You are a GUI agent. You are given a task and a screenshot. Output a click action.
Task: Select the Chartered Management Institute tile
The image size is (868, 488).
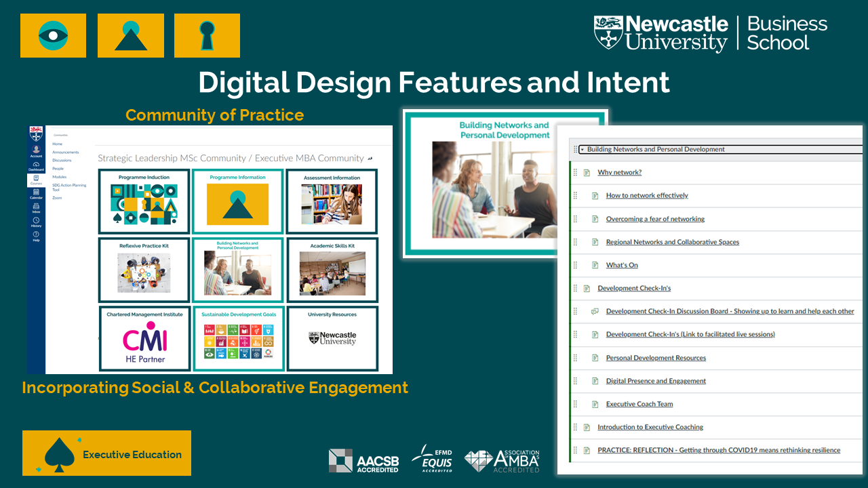pyautogui.click(x=144, y=338)
